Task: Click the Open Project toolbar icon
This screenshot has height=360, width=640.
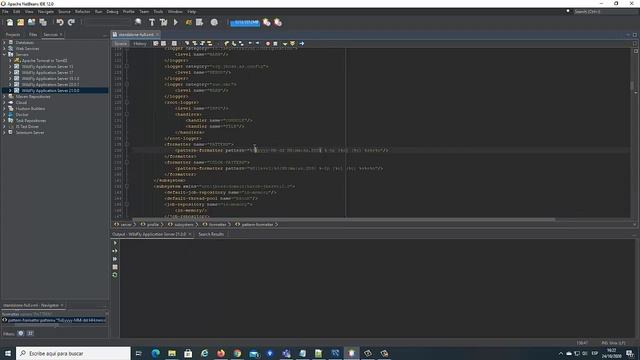Action: [31, 22]
